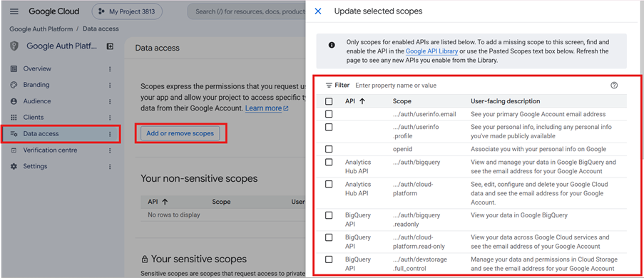The height and width of the screenshot is (278, 644).
Task: Check the openid scope checkbox
Action: click(329, 149)
